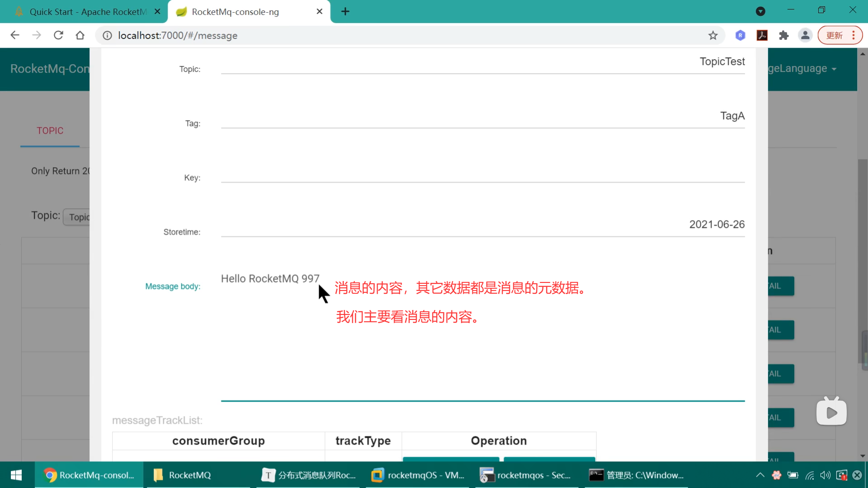
Task: Show hidden system tray icons chevron
Action: [760, 475]
